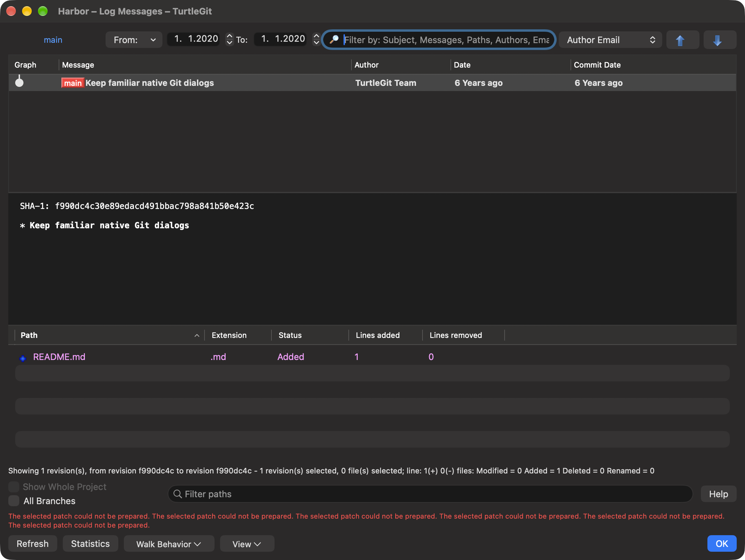Click the Refresh button

[x=33, y=543]
